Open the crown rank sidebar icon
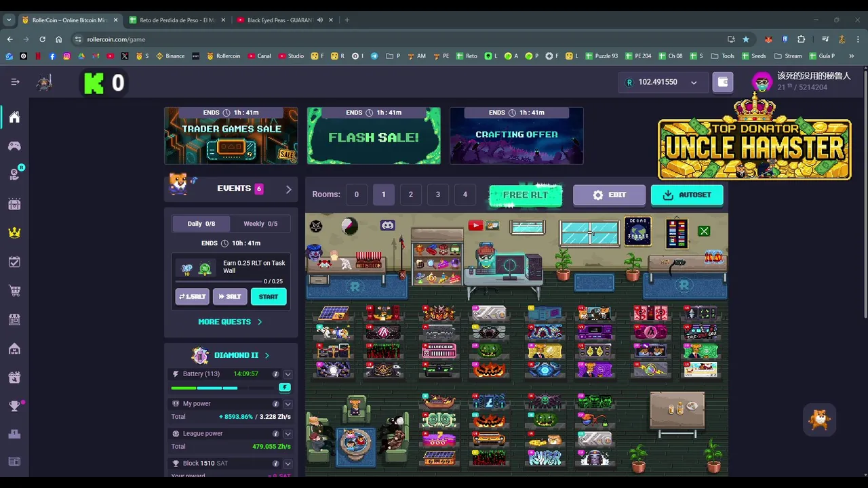This screenshot has height=488, width=868. pos(14,232)
